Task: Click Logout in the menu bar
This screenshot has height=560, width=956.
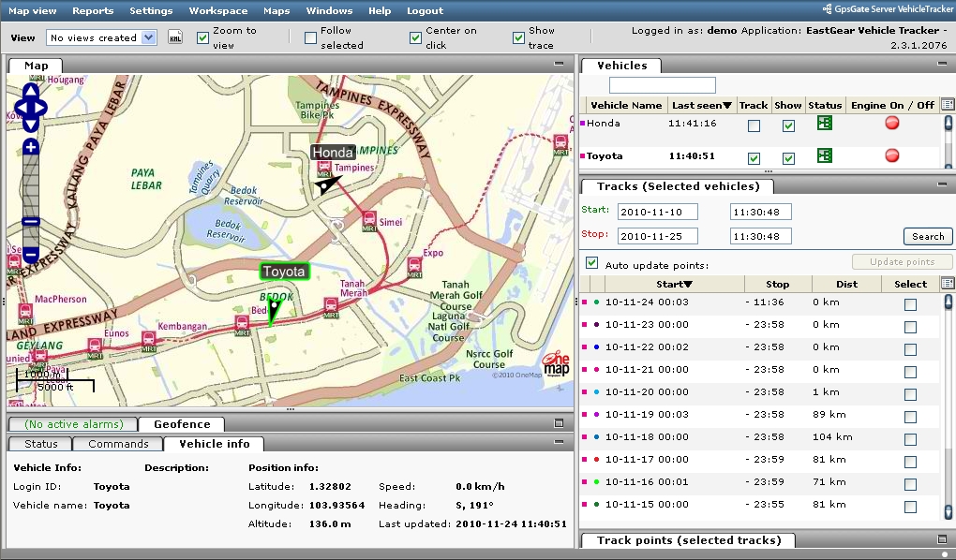Action: pyautogui.click(x=424, y=10)
